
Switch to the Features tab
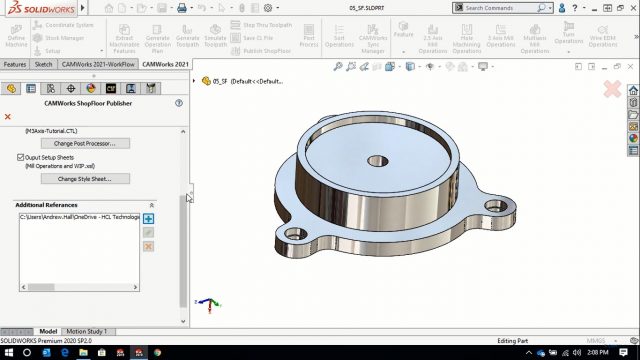coord(15,64)
